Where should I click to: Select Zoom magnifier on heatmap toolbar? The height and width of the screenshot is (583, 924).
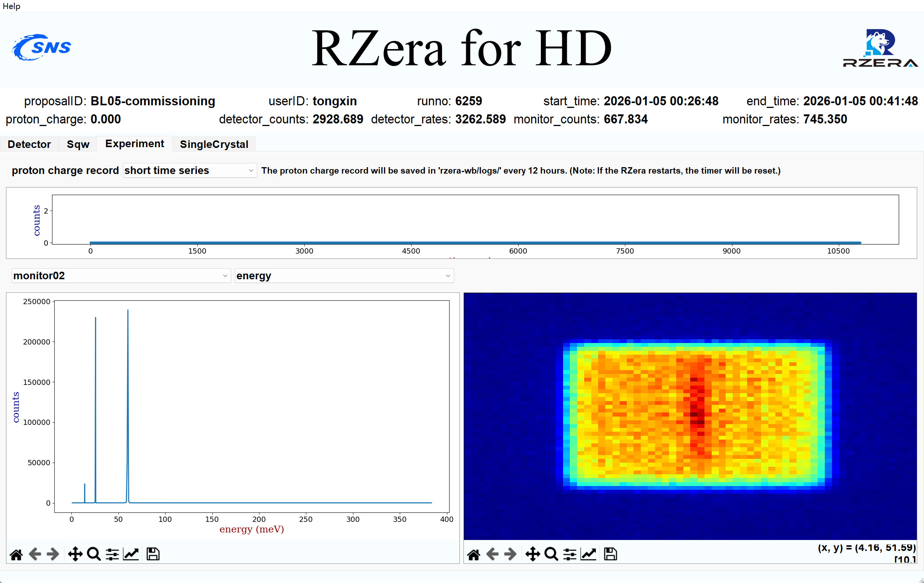tap(551, 554)
